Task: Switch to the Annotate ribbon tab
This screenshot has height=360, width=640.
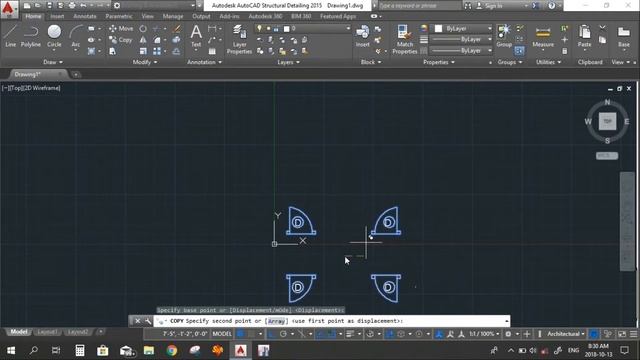Action: pos(84,16)
